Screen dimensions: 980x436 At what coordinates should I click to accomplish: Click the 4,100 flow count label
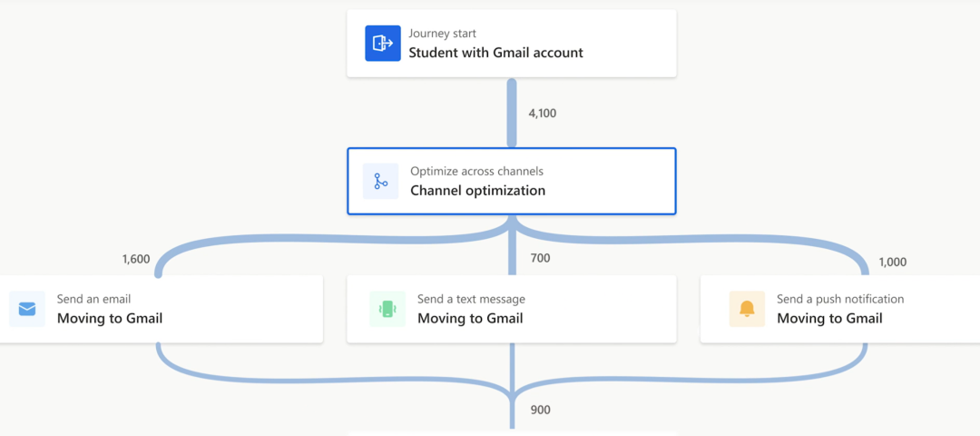[543, 114]
